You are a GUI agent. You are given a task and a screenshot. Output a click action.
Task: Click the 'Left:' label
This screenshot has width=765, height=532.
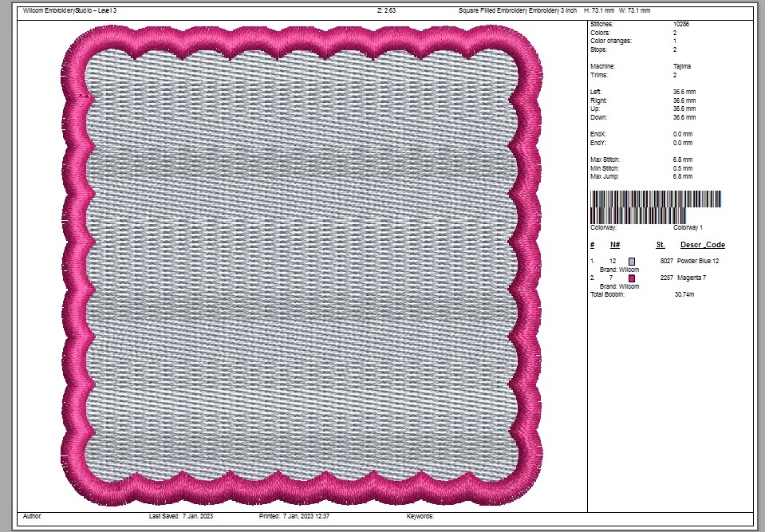click(596, 92)
